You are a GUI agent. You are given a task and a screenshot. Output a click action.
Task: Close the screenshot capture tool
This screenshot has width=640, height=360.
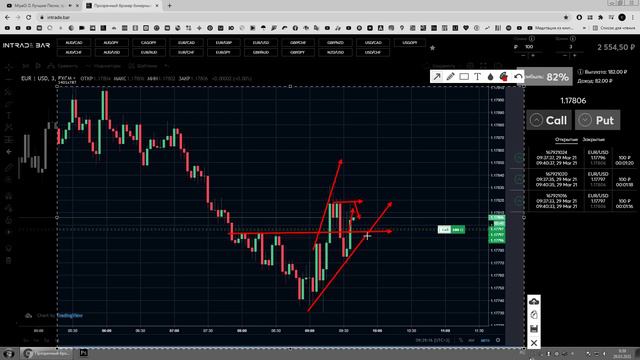(x=534, y=343)
